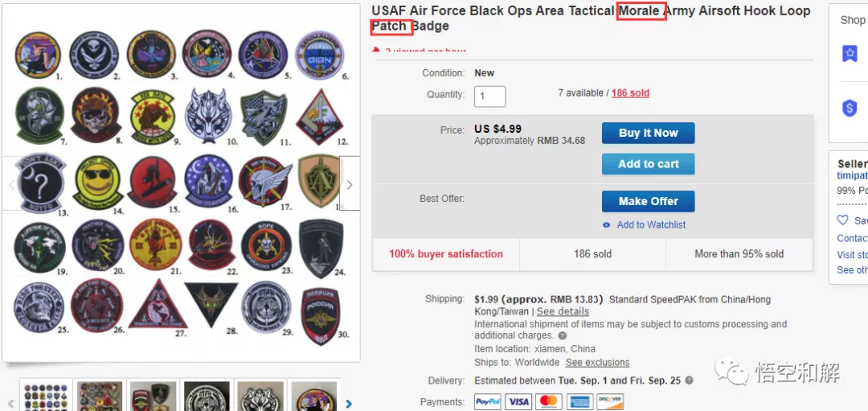The image size is (868, 411).
Task: Click the Discover card icon
Action: pyautogui.click(x=610, y=401)
